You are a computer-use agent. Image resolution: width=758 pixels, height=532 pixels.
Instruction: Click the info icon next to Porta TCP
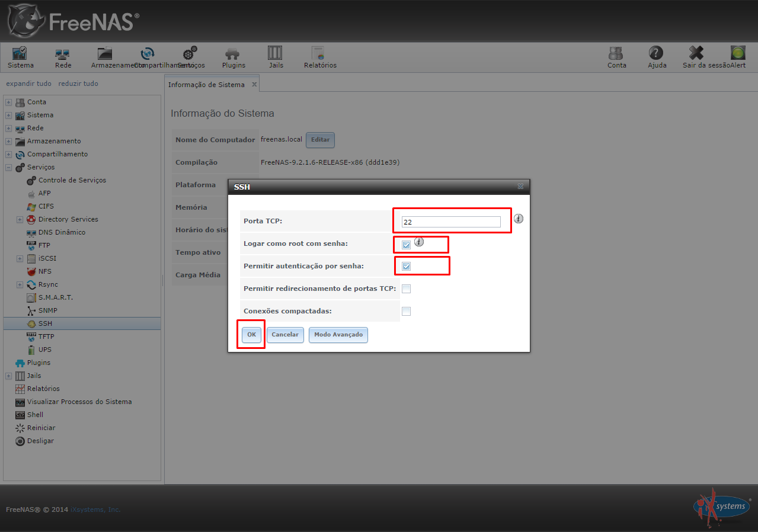click(x=519, y=219)
